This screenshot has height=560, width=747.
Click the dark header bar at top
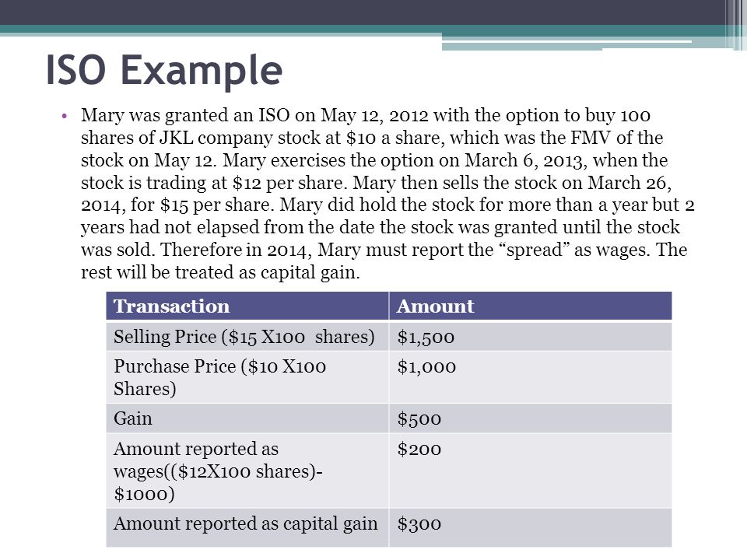[x=373, y=12]
